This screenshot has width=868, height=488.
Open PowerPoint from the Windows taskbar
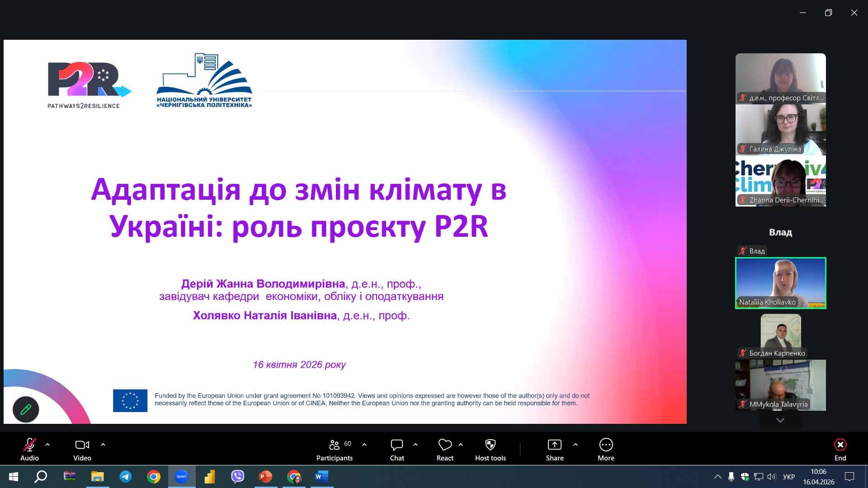pos(265,477)
